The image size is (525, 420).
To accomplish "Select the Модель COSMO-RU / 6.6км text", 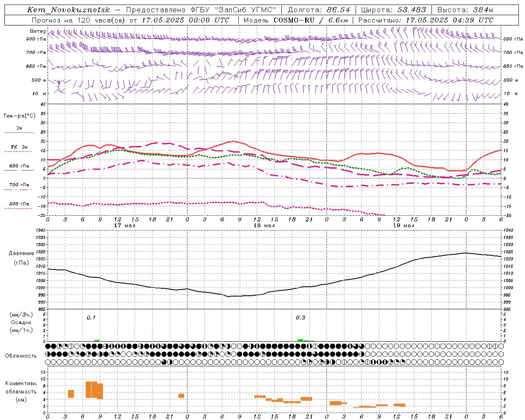I will coord(296,20).
